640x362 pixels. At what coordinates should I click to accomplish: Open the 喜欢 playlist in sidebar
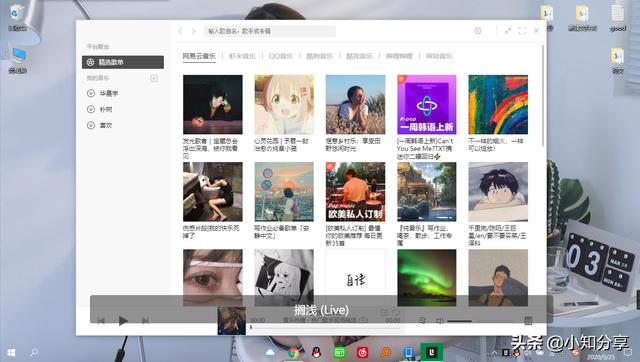pyautogui.click(x=123, y=125)
